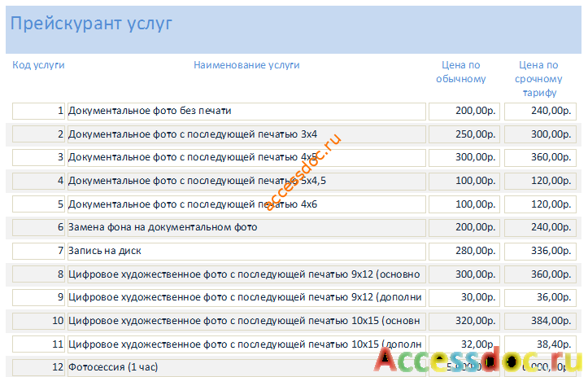Click the name field ending 'печатью 4х5'

246,158
